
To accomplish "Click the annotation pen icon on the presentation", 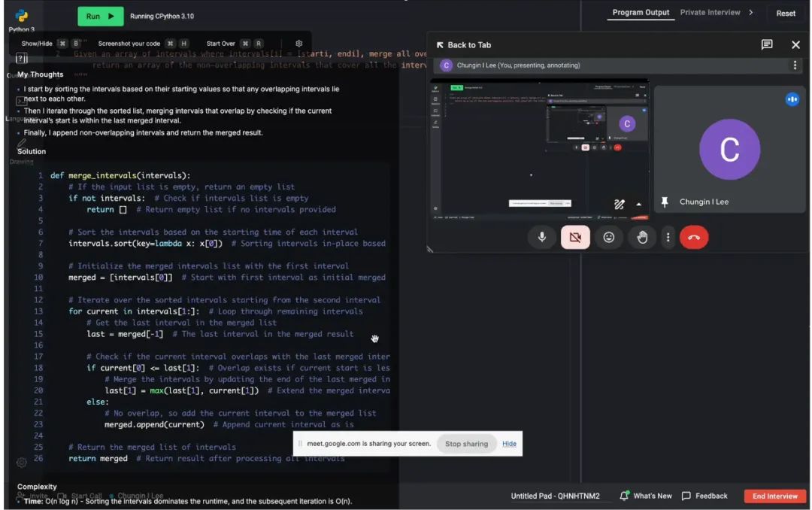I will point(620,204).
